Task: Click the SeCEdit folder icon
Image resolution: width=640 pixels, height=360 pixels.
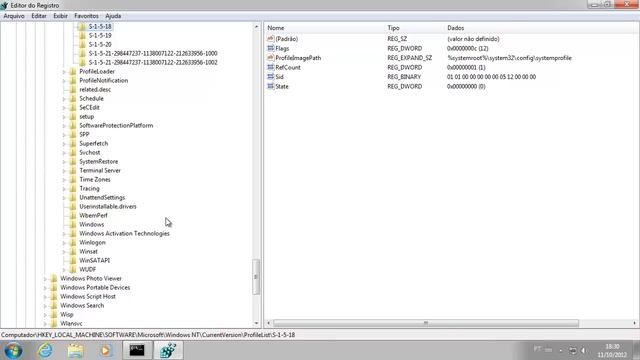Action: point(73,107)
